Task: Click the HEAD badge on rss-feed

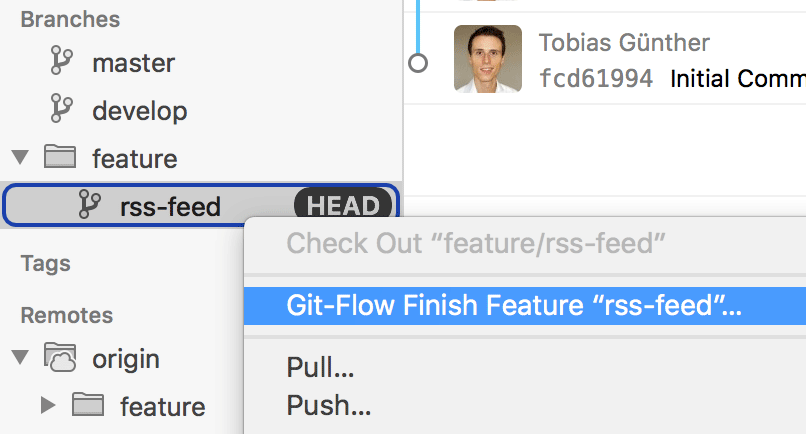Action: 342,207
